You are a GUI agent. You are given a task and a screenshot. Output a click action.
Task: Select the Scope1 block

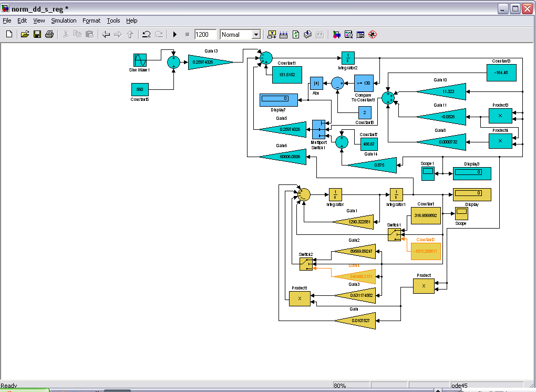428,173
